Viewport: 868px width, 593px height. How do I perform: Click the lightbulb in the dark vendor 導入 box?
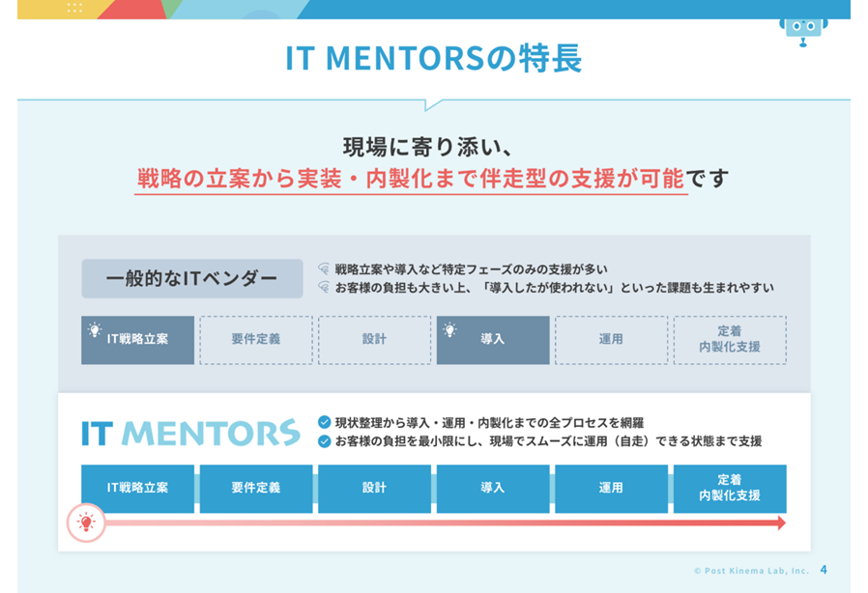coord(450,330)
